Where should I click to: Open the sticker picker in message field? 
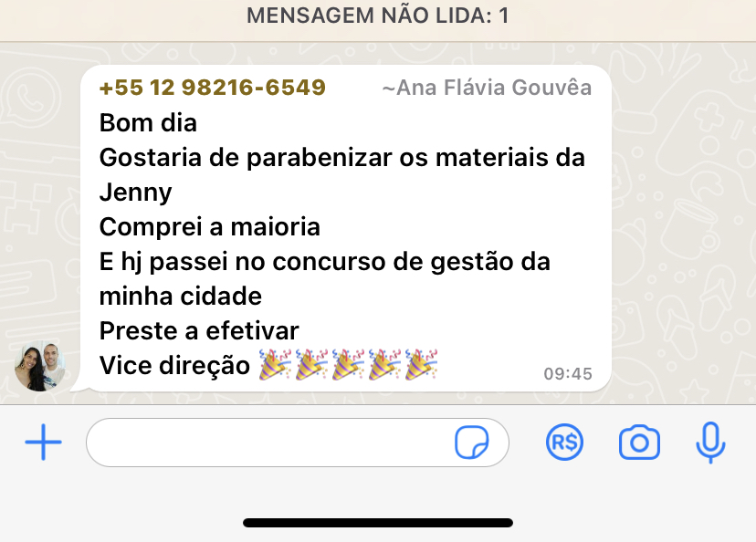point(471,443)
